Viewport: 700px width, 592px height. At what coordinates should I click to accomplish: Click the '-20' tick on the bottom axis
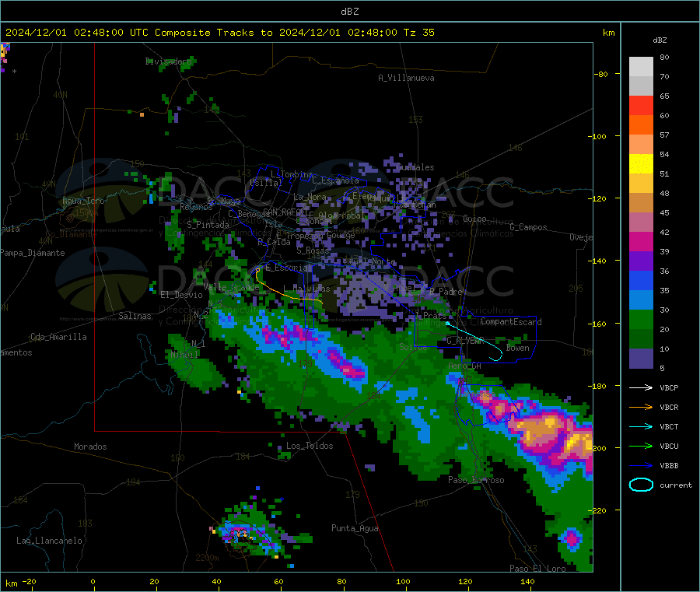(x=30, y=581)
